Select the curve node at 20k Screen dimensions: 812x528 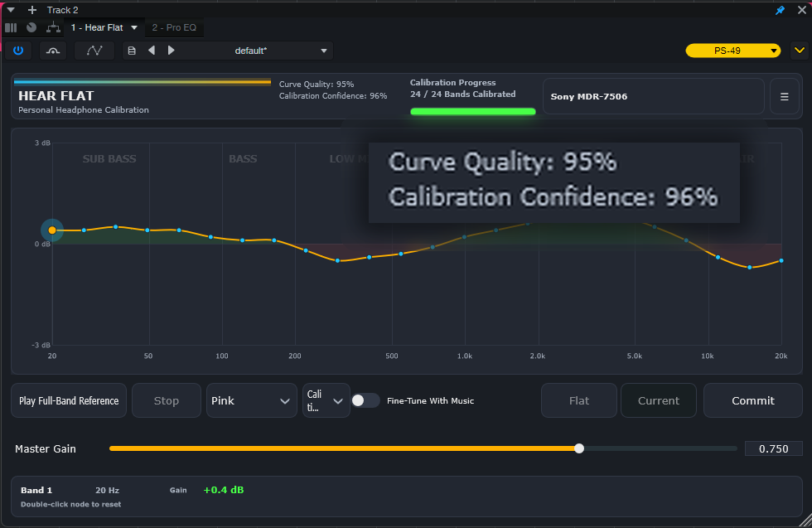[781, 260]
